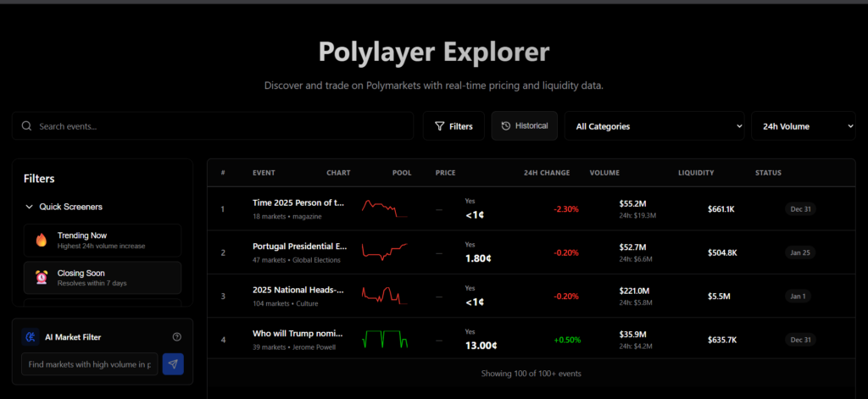The height and width of the screenshot is (399, 868).
Task: Click the -2.30% change value
Action: pyautogui.click(x=565, y=209)
